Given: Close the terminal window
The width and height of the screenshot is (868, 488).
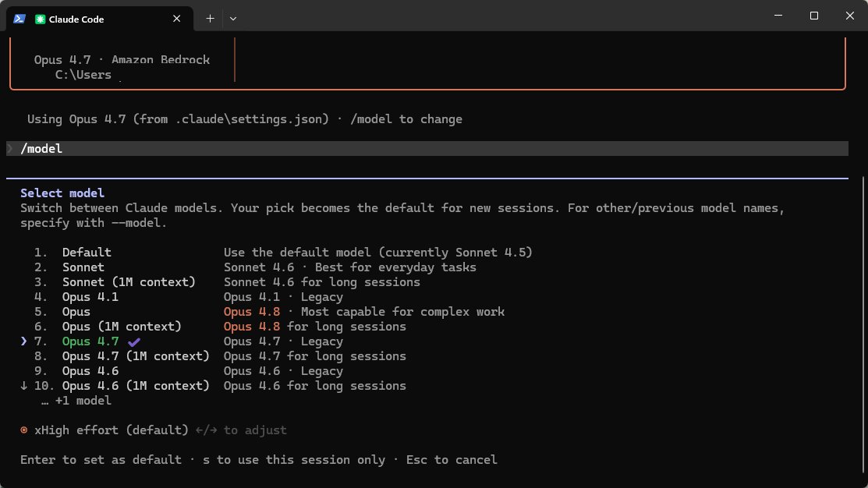Looking at the screenshot, I should point(850,16).
